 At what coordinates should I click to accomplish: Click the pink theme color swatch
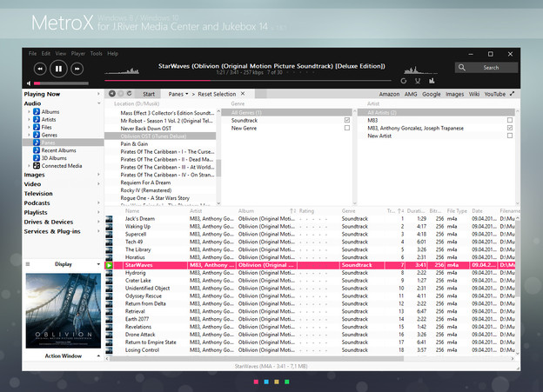[256, 382]
